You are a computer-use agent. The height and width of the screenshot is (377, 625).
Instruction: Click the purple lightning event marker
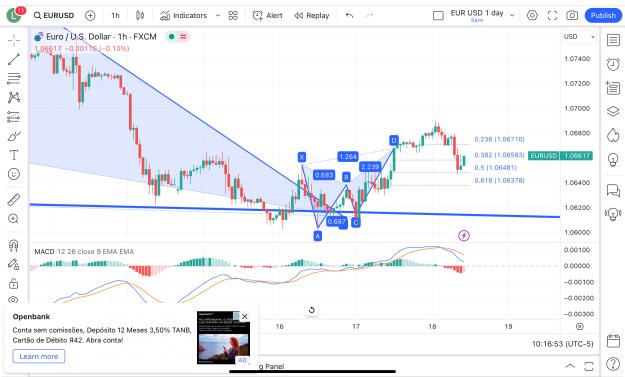click(464, 236)
